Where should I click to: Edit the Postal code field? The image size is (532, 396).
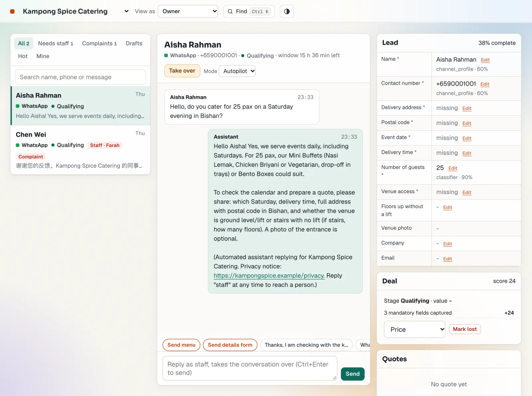coord(467,123)
